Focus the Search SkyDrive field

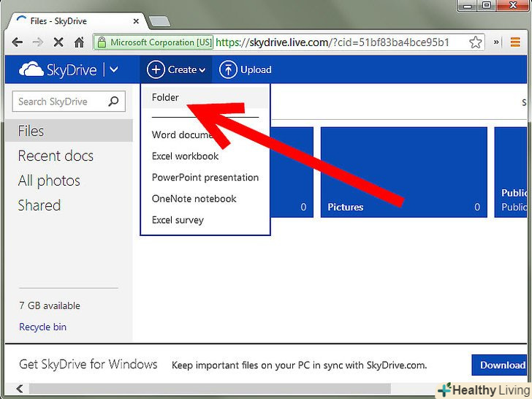69,101
